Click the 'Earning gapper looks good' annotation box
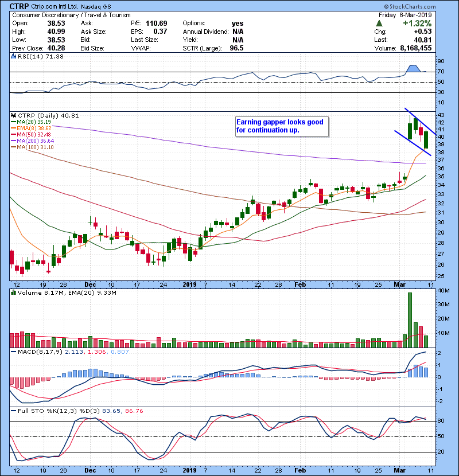 coord(282,126)
